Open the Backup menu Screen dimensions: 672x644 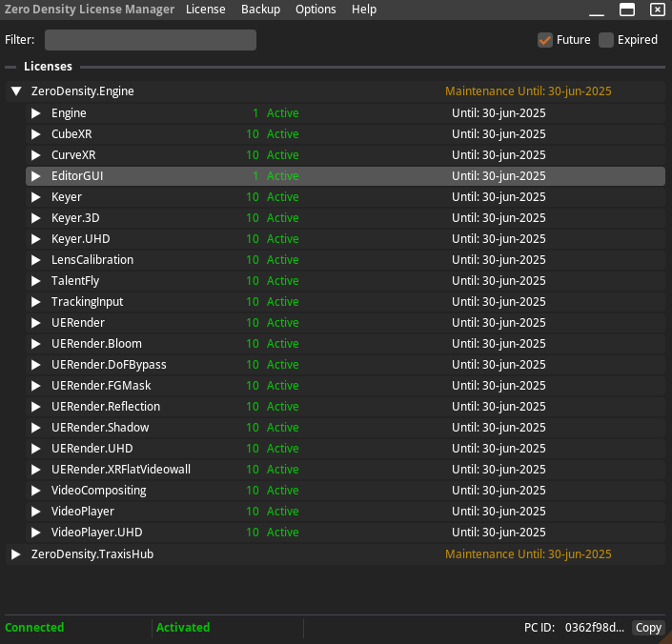pyautogui.click(x=260, y=10)
